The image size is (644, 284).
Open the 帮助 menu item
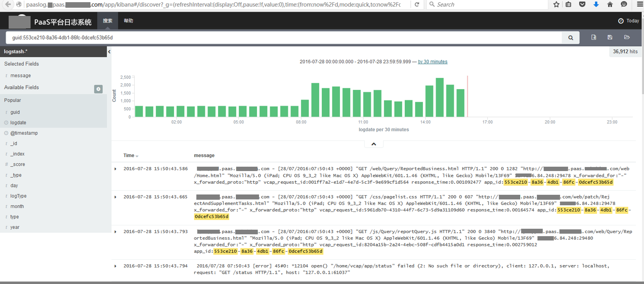coord(128,21)
